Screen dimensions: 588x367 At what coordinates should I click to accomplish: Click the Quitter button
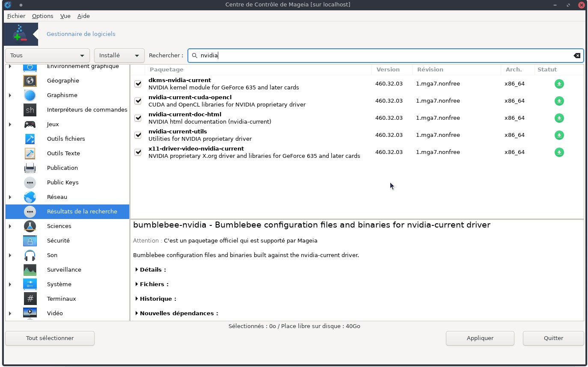point(553,338)
